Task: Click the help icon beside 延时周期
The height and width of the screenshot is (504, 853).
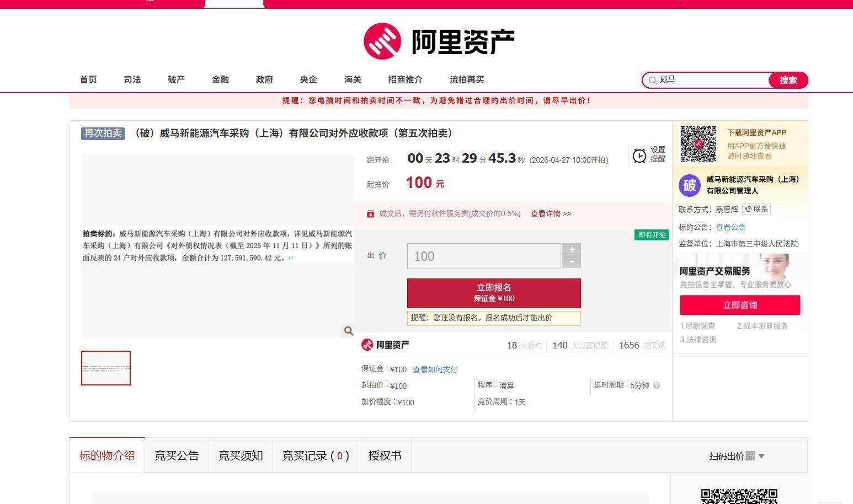Action: click(x=657, y=385)
